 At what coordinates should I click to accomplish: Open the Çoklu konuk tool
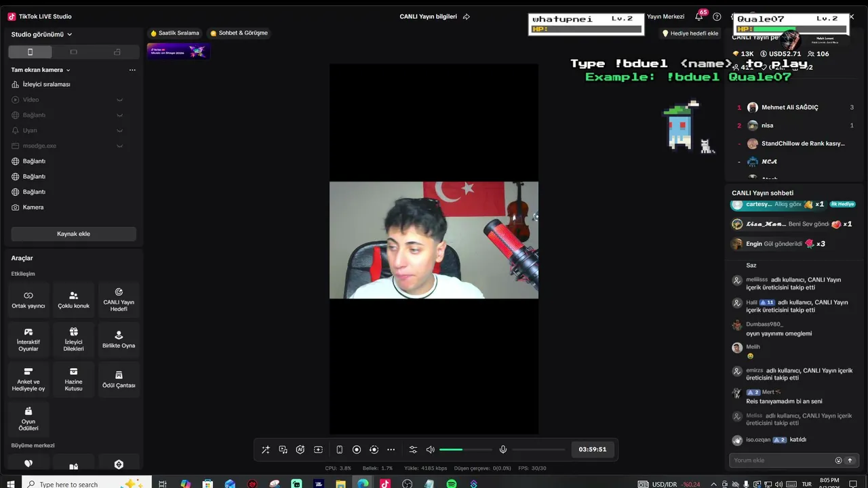pyautogui.click(x=73, y=300)
